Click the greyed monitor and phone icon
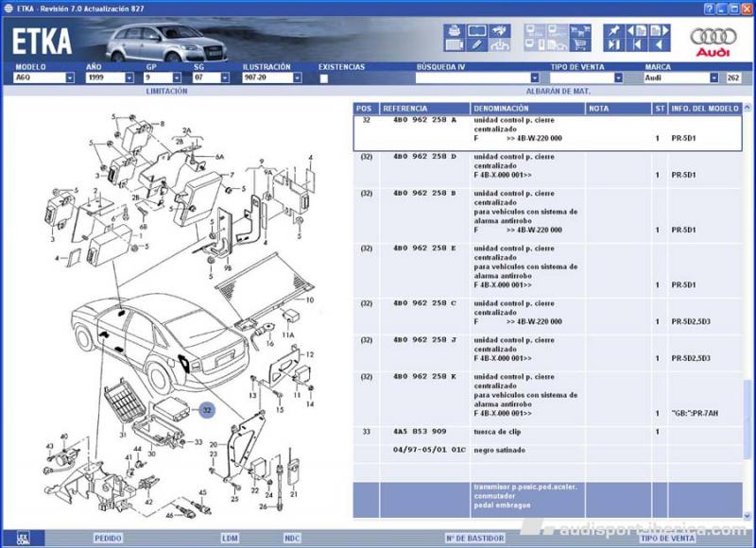756x548 pixels. (x=535, y=45)
